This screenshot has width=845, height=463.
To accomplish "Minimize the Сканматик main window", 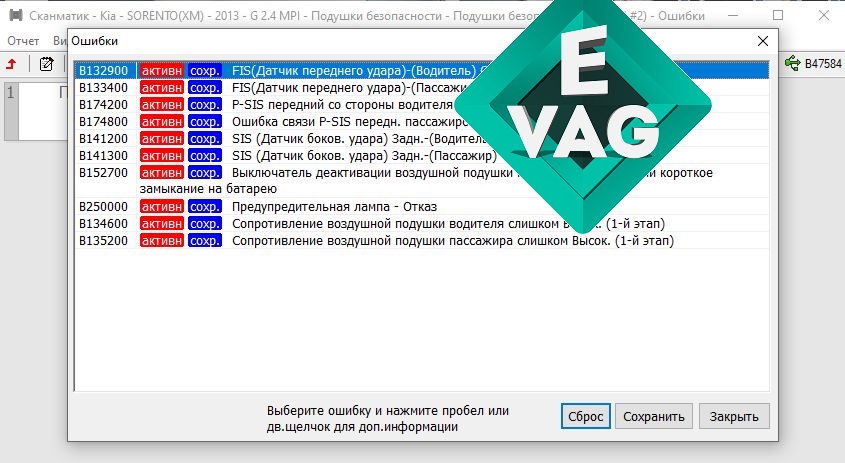I will tap(732, 15).
